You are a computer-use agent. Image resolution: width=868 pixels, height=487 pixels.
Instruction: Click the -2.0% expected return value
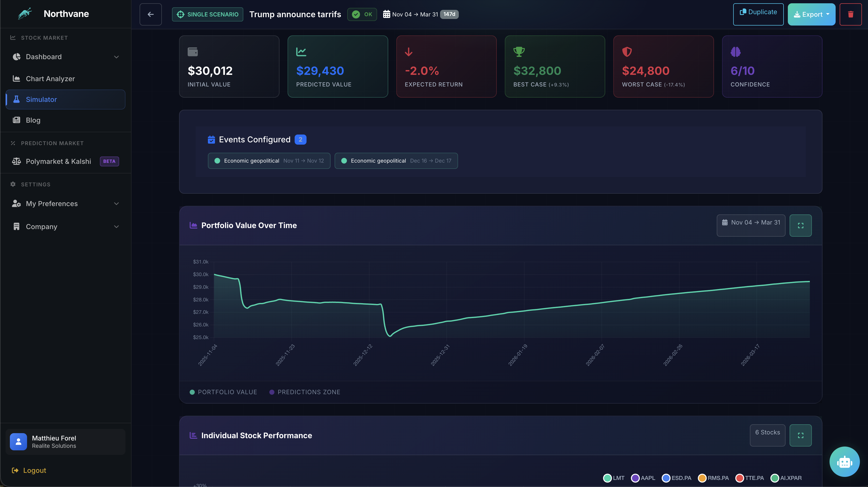click(422, 71)
